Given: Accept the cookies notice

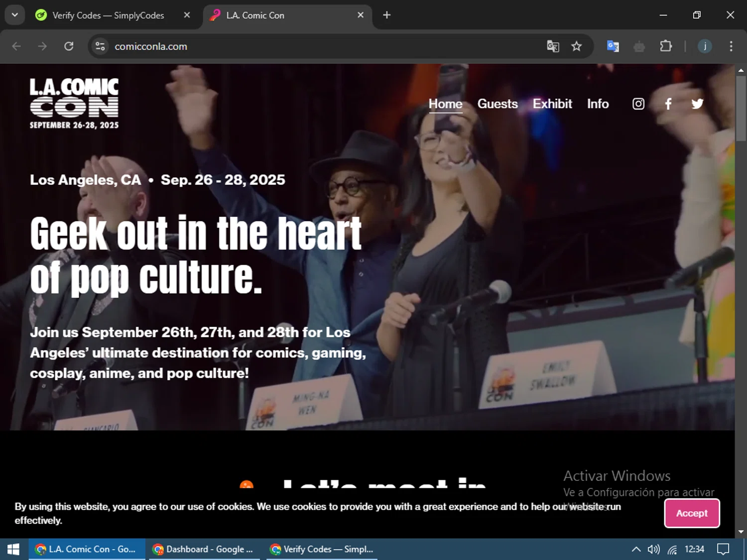Looking at the screenshot, I should click(x=692, y=513).
